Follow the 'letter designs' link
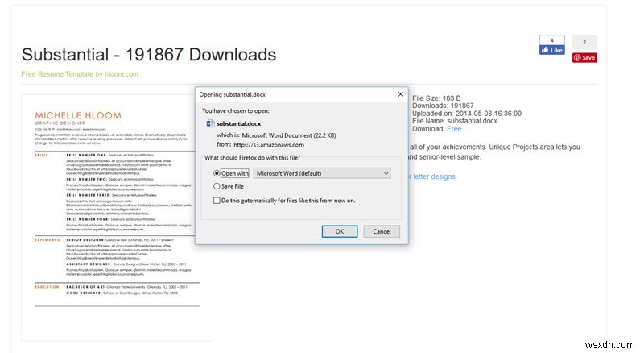The width and height of the screenshot is (644, 353). (435, 176)
